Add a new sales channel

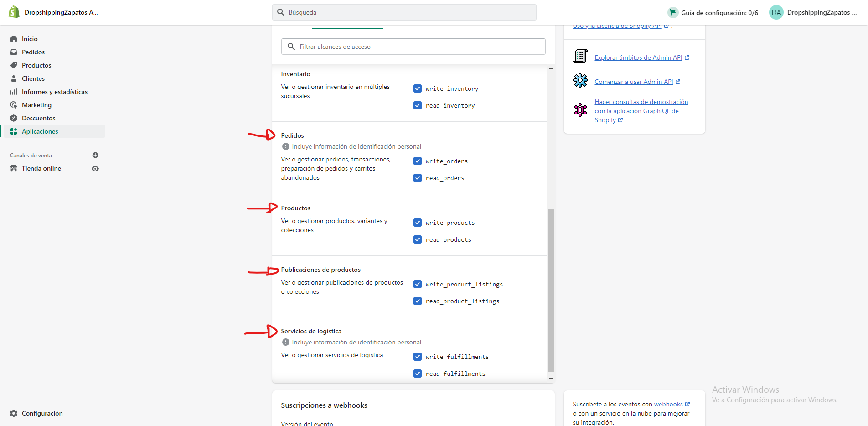(95, 155)
